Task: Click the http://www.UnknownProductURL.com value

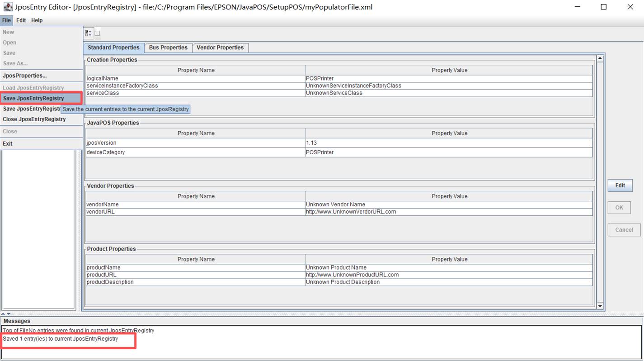Action: tap(449, 275)
